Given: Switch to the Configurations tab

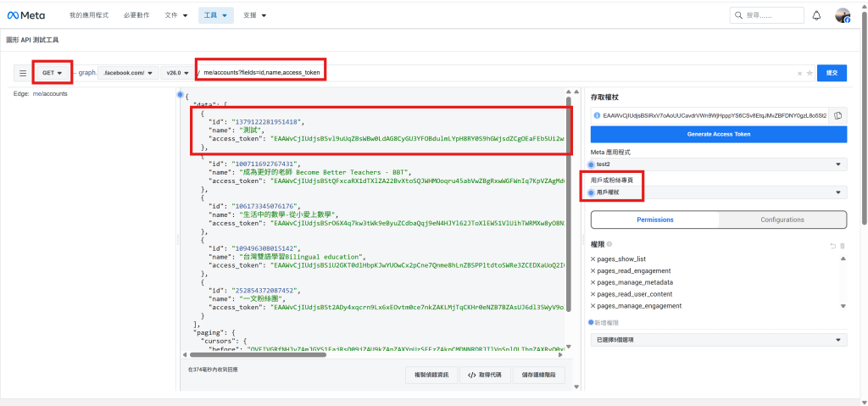Looking at the screenshot, I should (x=782, y=220).
